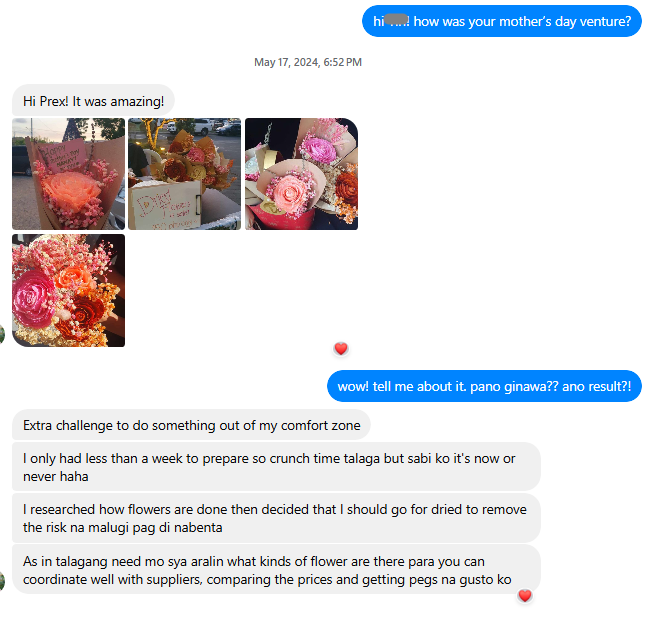Open the photo of three wrapped bouquets

(302, 174)
